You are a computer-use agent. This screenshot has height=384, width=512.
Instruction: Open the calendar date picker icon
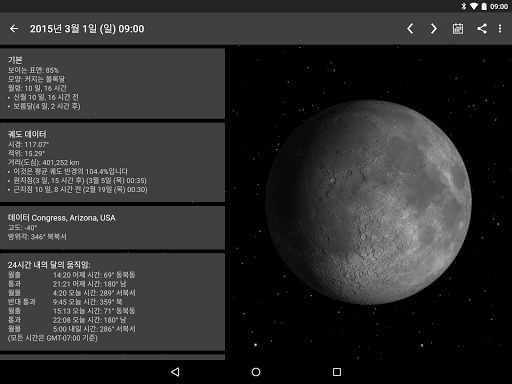(x=458, y=29)
